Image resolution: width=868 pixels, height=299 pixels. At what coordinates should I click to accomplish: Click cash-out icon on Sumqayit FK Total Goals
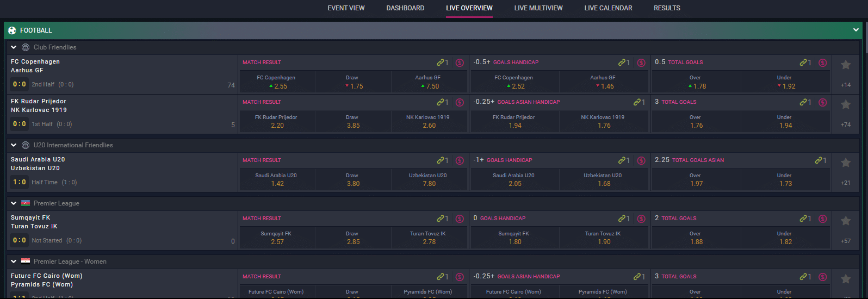point(822,219)
